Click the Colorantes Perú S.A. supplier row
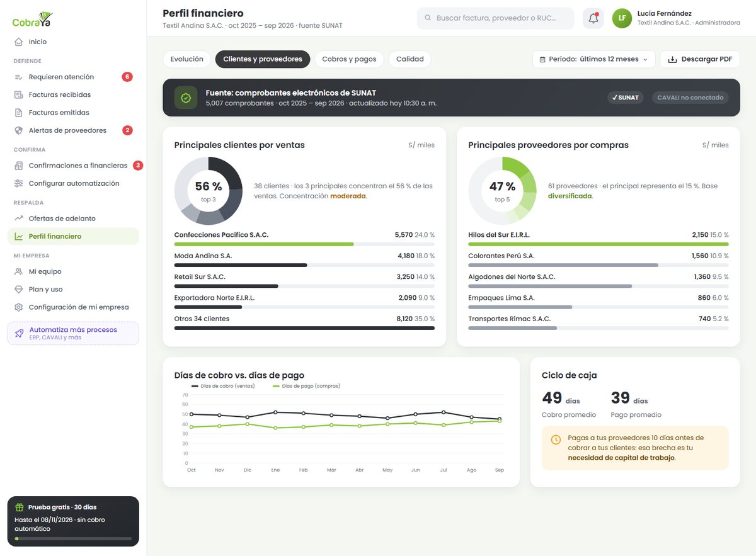The image size is (756, 556). pyautogui.click(x=598, y=260)
